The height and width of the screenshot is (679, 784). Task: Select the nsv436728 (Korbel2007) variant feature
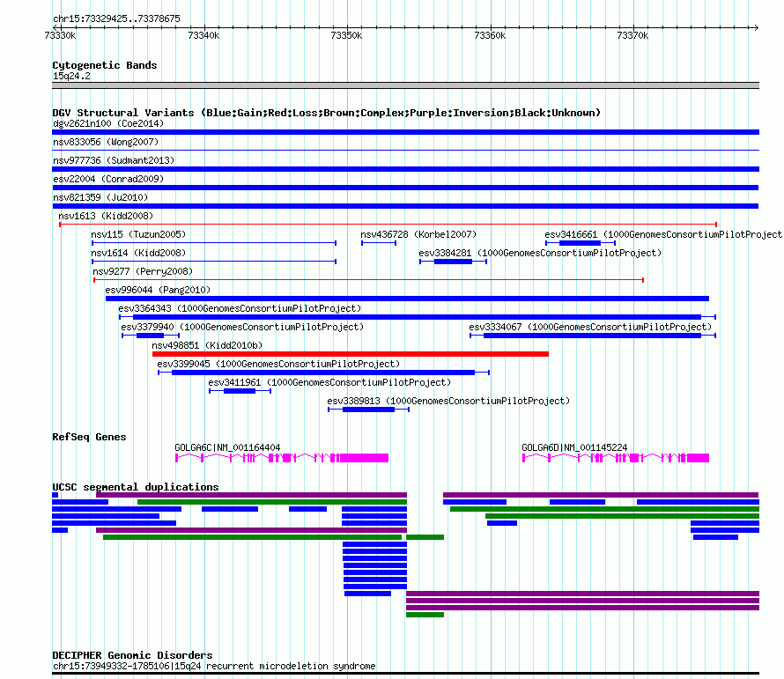(x=379, y=243)
